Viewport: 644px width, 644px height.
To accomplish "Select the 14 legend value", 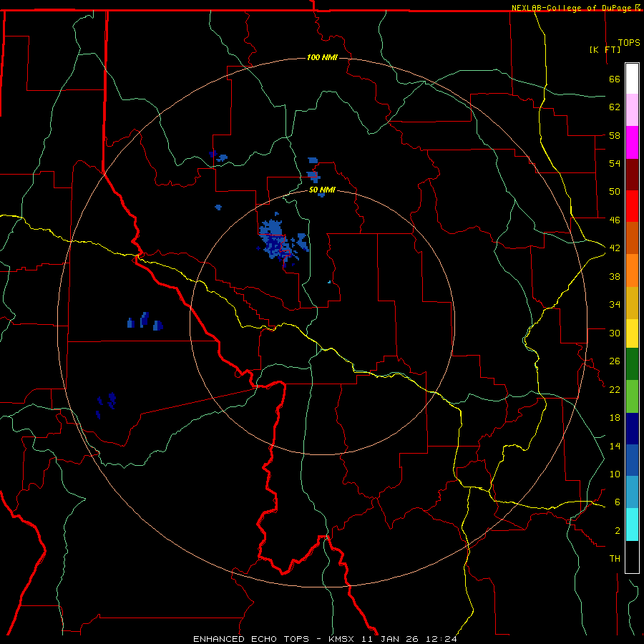I will coord(615,446).
